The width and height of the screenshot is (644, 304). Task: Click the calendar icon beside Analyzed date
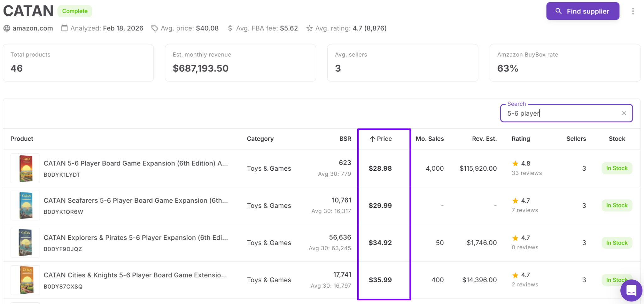pos(64,28)
